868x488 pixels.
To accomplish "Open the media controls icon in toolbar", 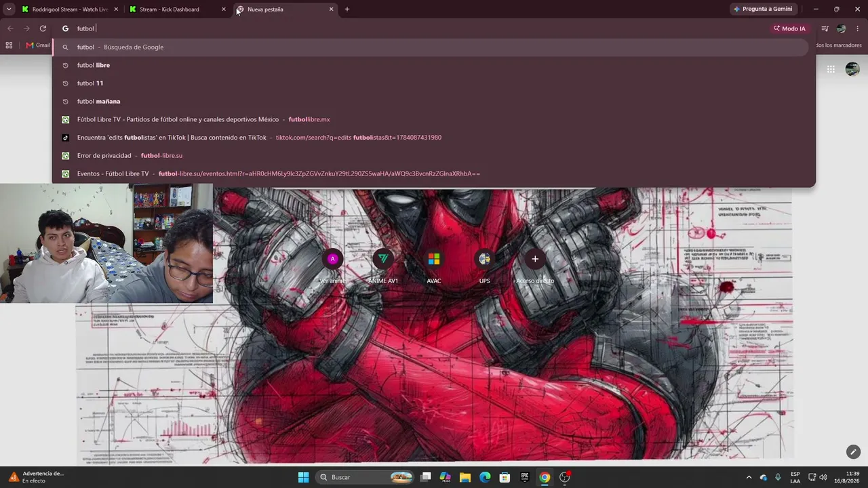I will coord(825,28).
